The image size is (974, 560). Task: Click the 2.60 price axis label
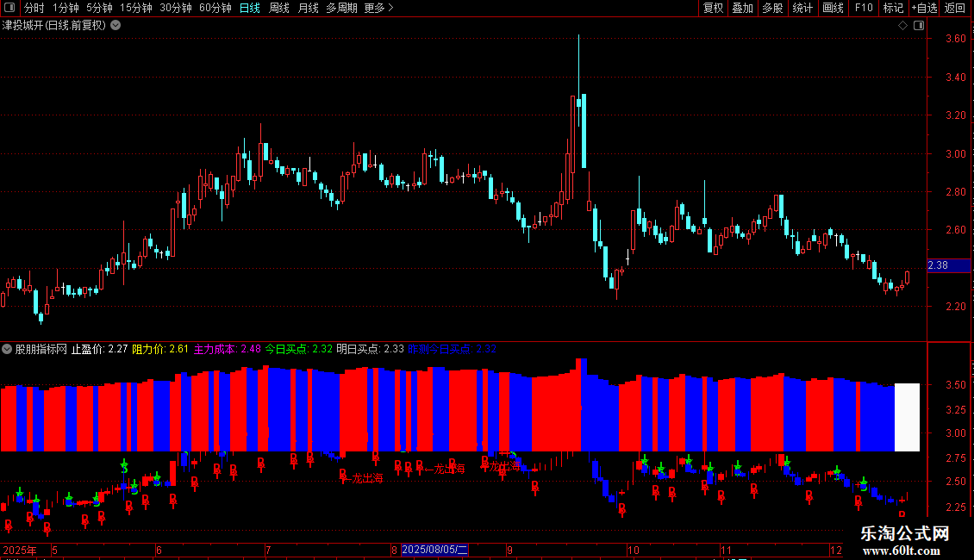[x=955, y=230]
